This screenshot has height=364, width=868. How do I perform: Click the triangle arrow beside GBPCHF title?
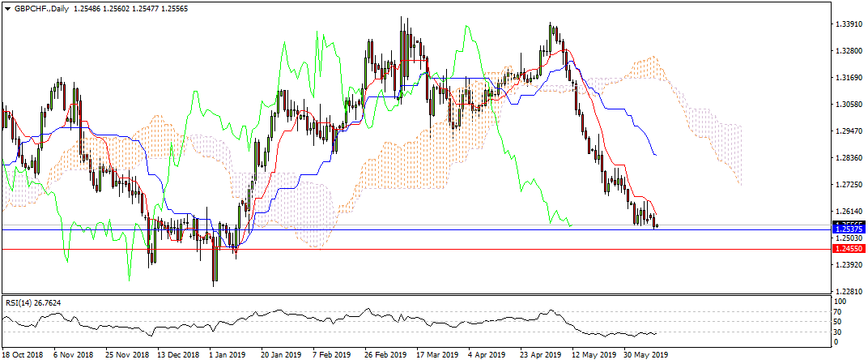(x=8, y=6)
